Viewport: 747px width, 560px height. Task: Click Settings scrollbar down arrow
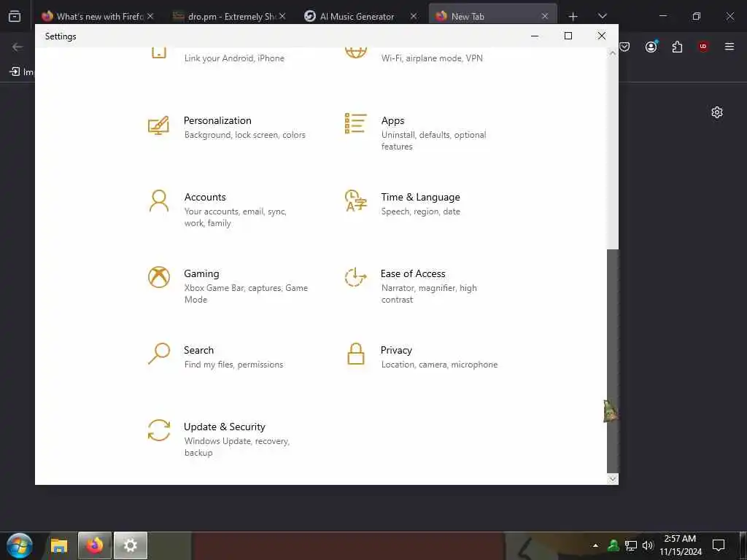(613, 478)
